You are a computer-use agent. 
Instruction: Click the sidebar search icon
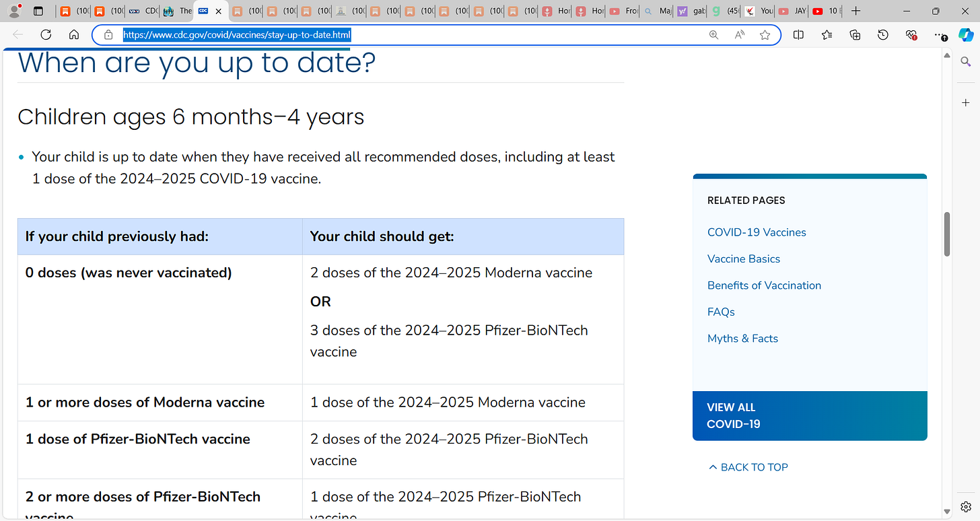click(x=965, y=61)
